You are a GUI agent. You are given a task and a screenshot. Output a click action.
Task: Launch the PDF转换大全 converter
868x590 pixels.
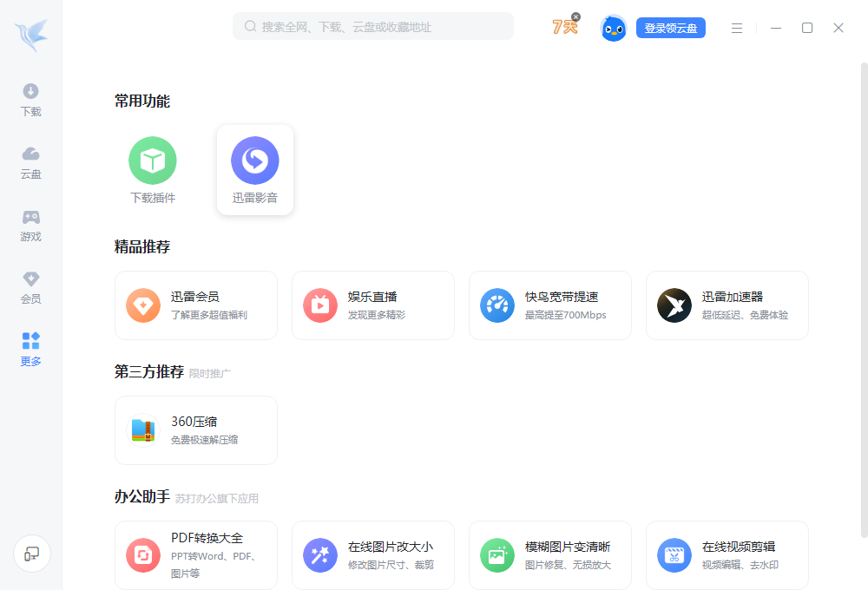pyautogui.click(x=195, y=555)
